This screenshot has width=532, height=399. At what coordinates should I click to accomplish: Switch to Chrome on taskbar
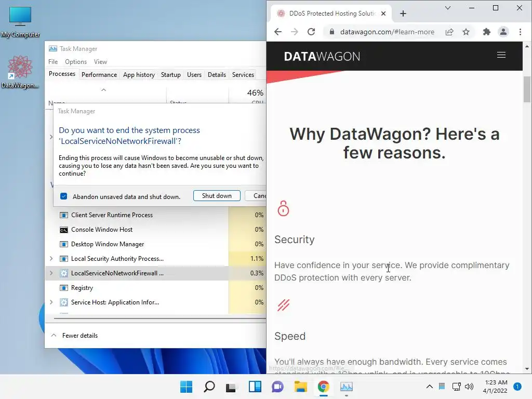(x=323, y=387)
